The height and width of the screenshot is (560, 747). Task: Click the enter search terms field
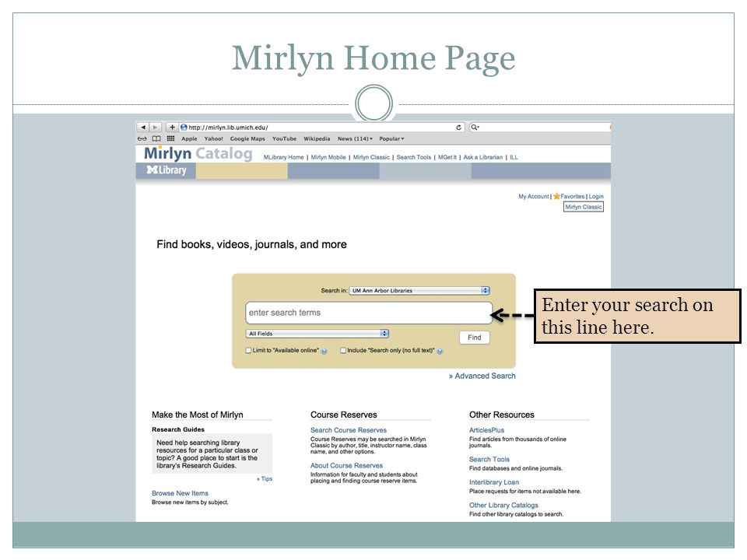click(x=369, y=313)
